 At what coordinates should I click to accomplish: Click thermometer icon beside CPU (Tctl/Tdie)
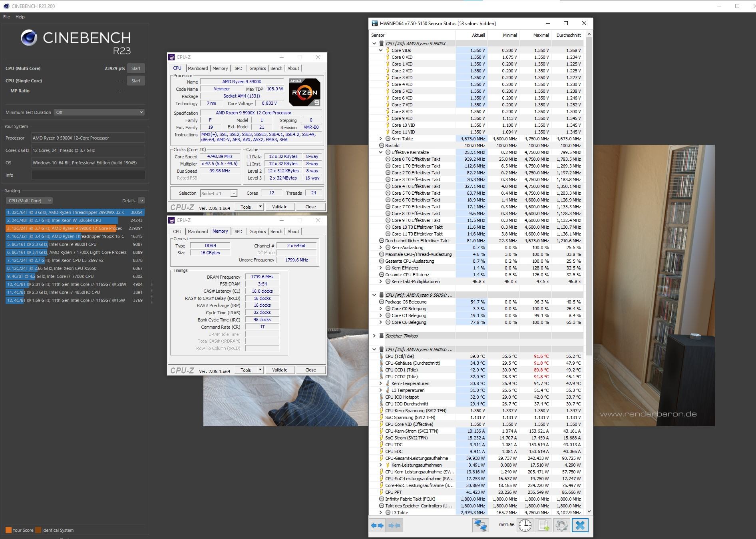[381, 356]
